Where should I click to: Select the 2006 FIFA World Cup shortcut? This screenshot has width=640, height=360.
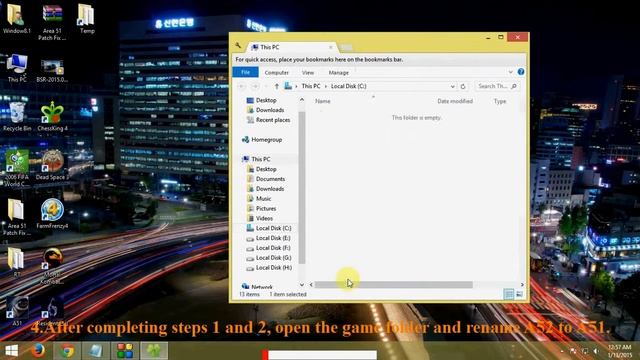pos(17,168)
